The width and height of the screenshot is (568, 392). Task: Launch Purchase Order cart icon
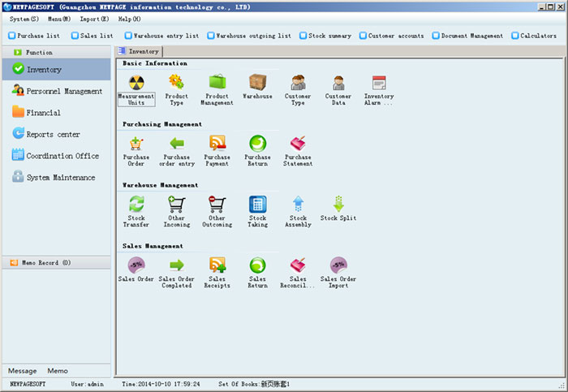click(x=136, y=144)
